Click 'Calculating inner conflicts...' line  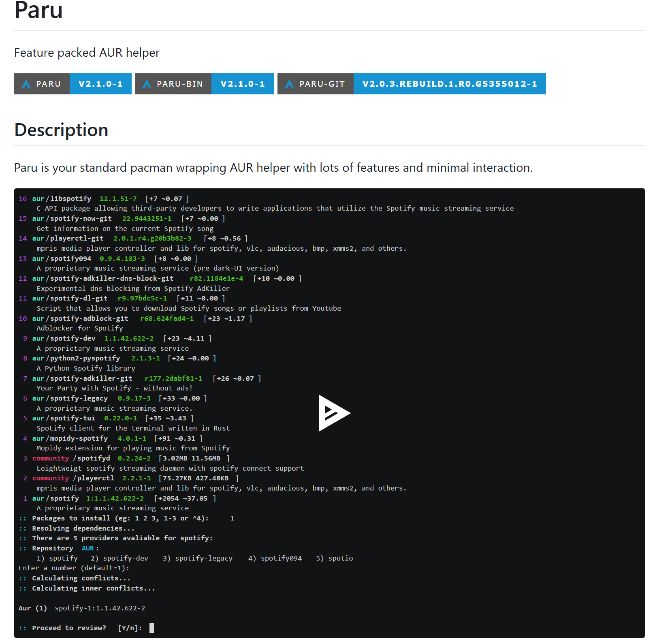coord(87,588)
